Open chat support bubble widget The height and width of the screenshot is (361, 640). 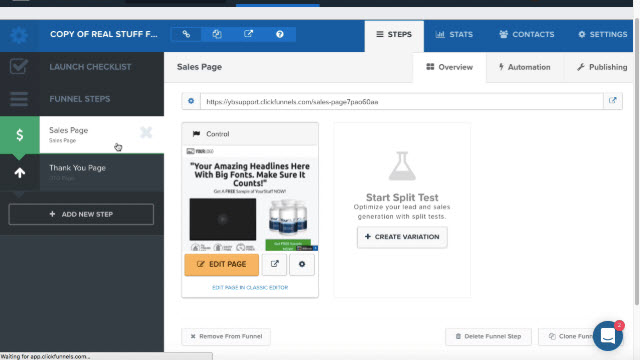click(x=608, y=336)
